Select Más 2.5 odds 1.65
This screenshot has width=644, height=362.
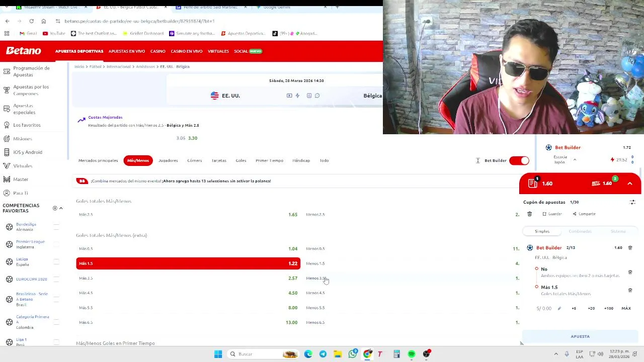pyautogui.click(x=188, y=214)
